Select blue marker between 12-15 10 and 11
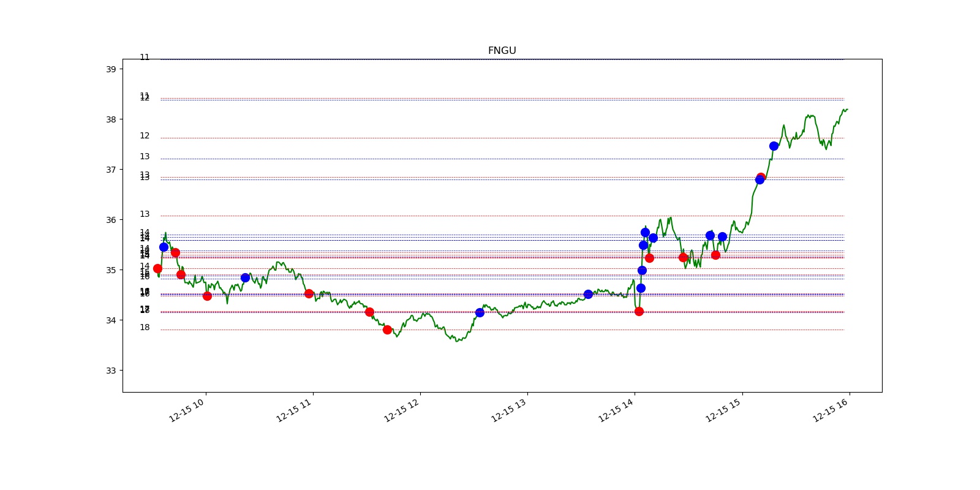 [245, 277]
